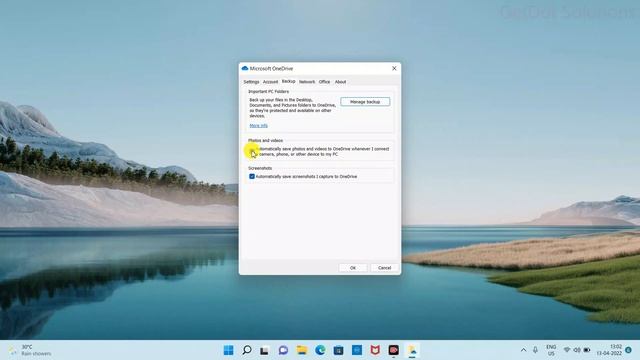This screenshot has width=640, height=360.
Task: Switch to the Office tab
Action: [324, 82]
